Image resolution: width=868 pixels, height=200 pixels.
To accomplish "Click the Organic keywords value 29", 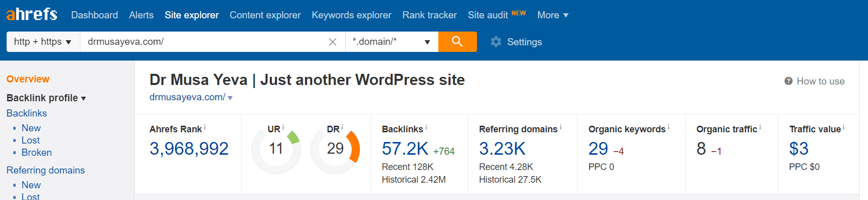I will pyautogui.click(x=598, y=149).
